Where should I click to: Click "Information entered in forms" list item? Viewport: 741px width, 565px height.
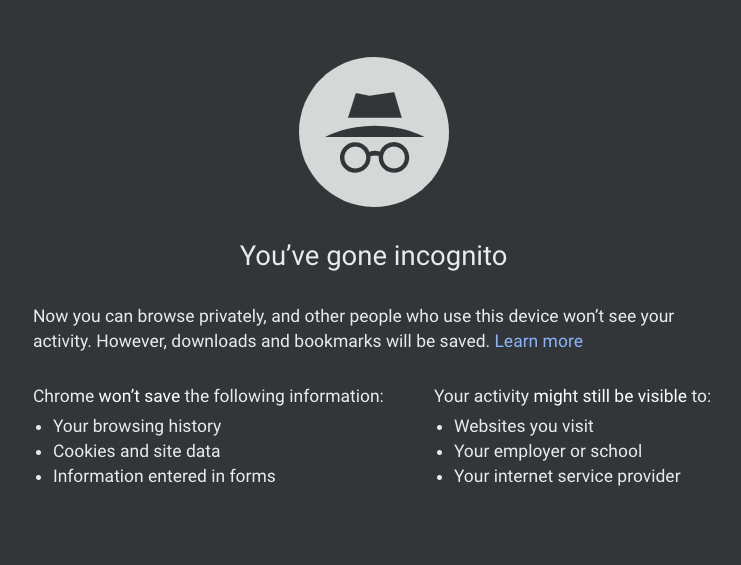click(x=164, y=476)
